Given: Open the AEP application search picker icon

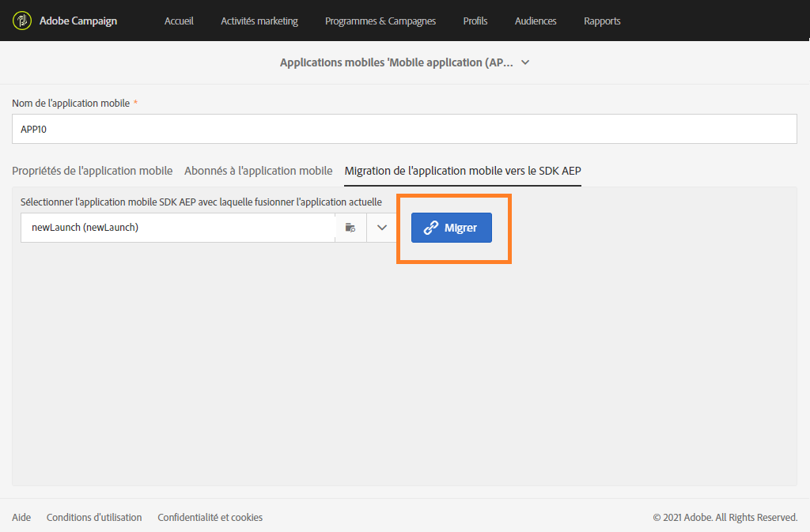Looking at the screenshot, I should (x=350, y=228).
